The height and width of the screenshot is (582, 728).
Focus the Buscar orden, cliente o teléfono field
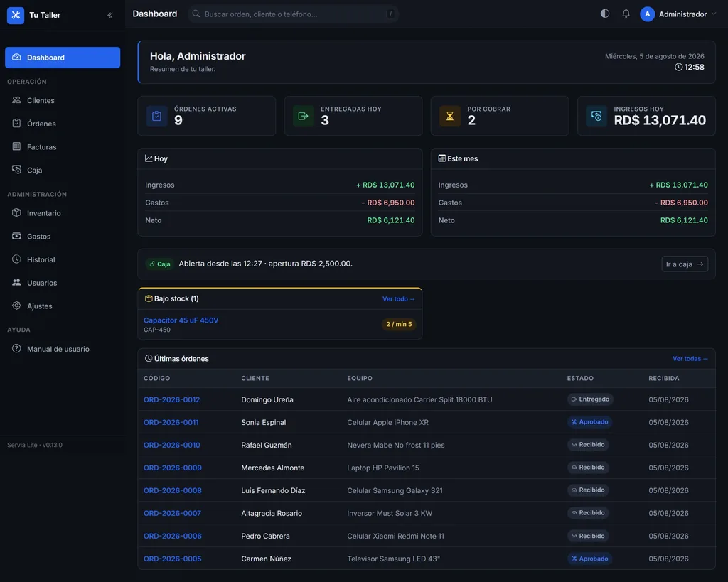(x=294, y=14)
